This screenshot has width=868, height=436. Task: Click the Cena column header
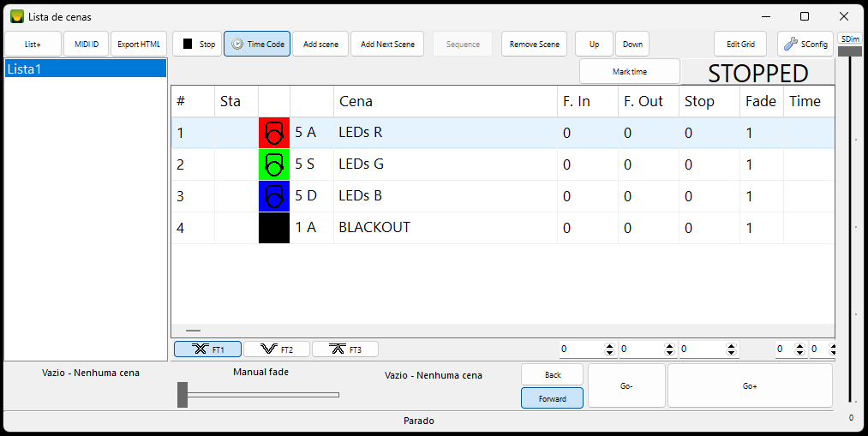[x=446, y=101]
